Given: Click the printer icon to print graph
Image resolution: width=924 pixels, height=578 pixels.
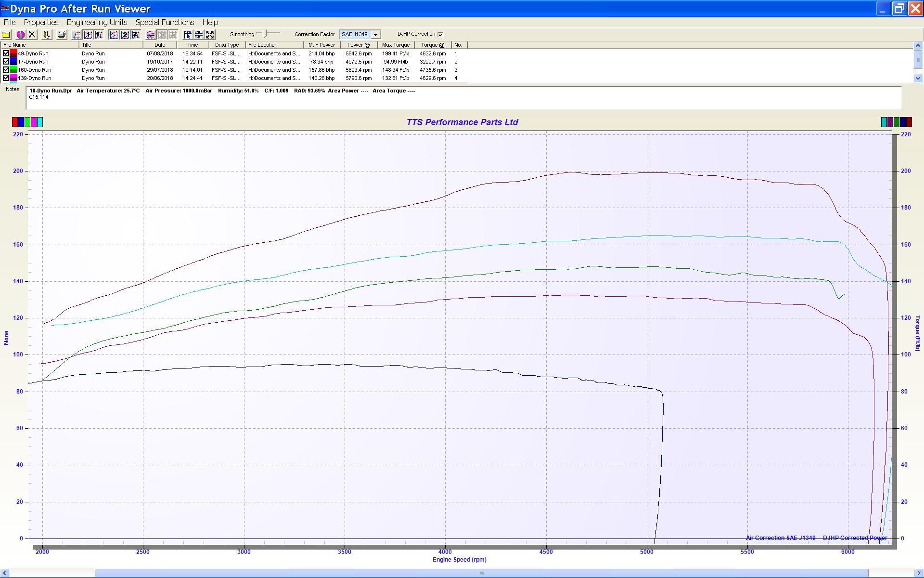Looking at the screenshot, I should [x=61, y=35].
